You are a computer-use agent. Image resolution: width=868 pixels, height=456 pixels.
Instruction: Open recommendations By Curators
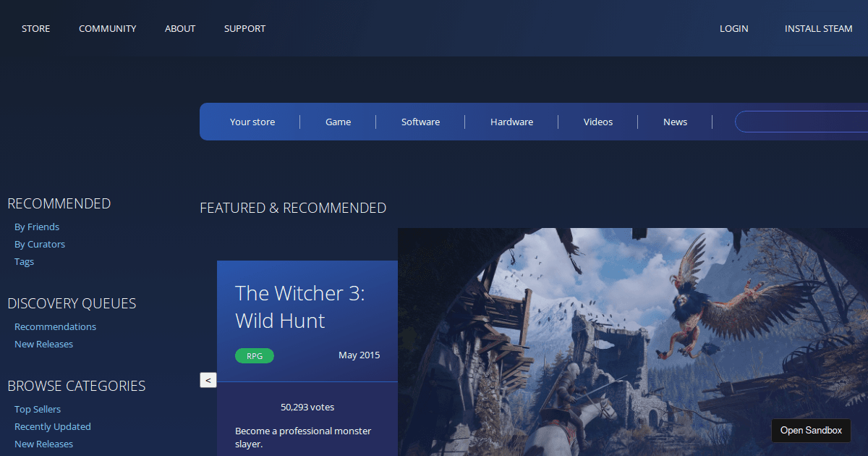[x=39, y=244]
